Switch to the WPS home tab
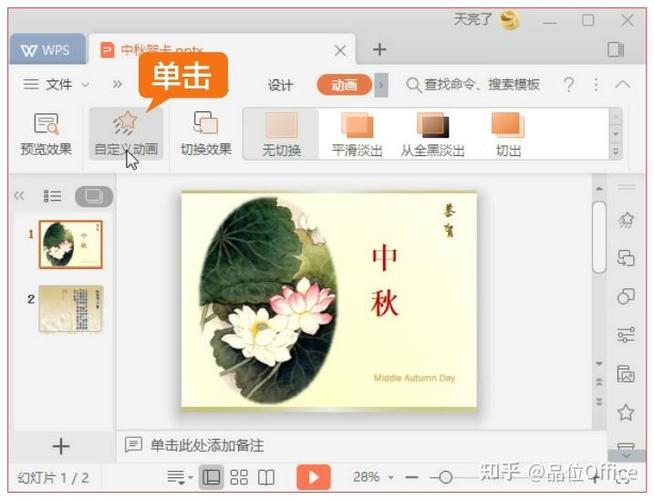Viewport: 654px width, 500px height. pyautogui.click(x=47, y=50)
